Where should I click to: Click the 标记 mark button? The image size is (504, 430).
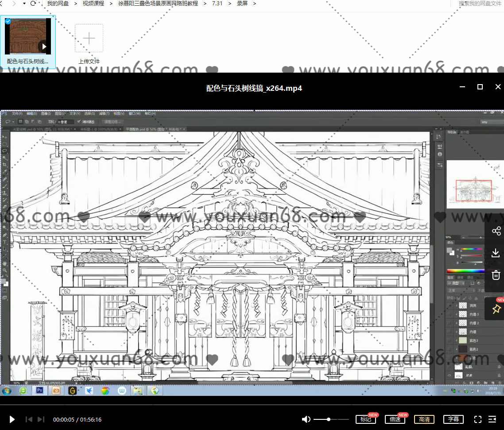pyautogui.click(x=365, y=419)
